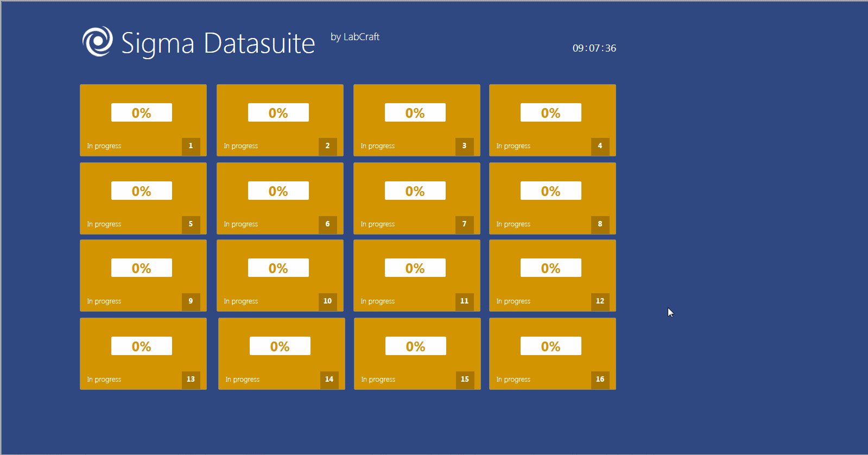Click the clock showing 09:07:36
Screen dimensions: 868x455
click(594, 48)
